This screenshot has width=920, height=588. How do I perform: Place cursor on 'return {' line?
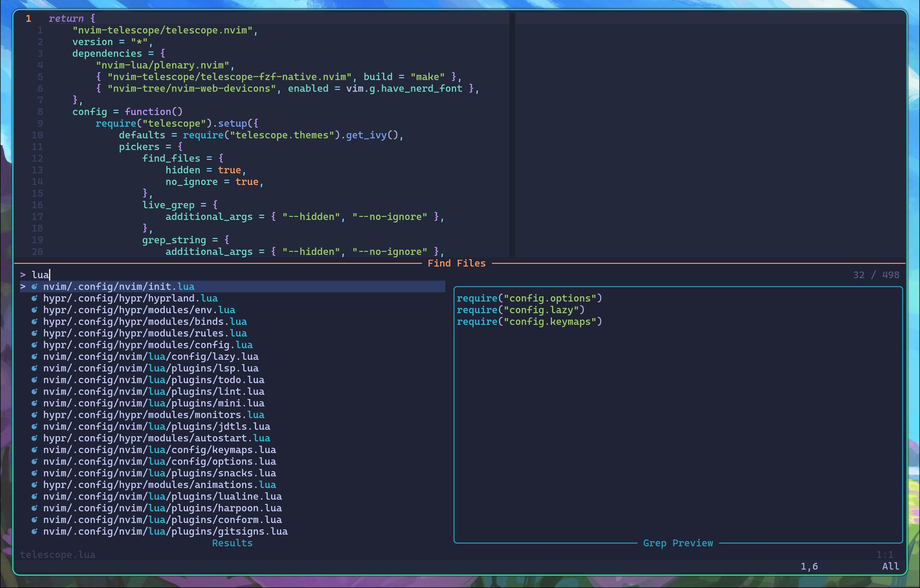pos(72,18)
